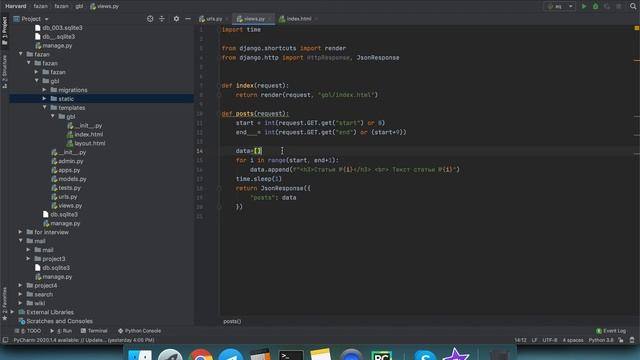Toggle the read-only lock icon in the status bar
The image size is (640, 360).
tap(621, 340)
